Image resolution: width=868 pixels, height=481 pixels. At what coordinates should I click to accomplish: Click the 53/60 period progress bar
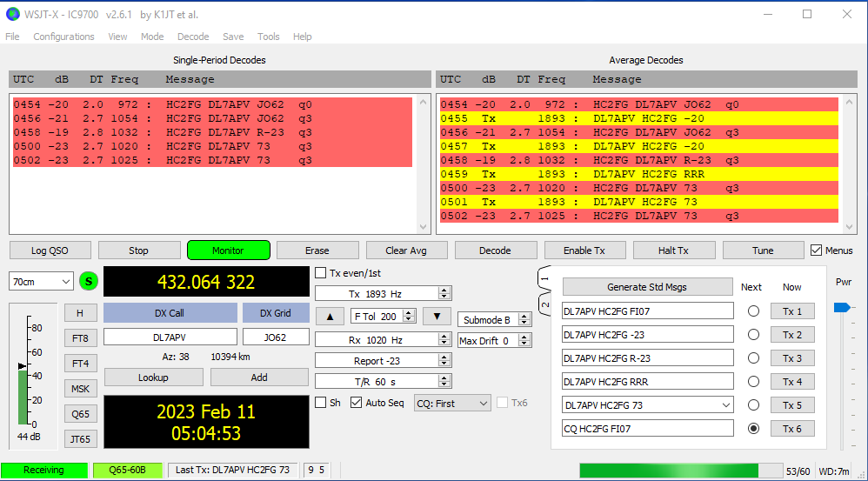click(x=681, y=471)
